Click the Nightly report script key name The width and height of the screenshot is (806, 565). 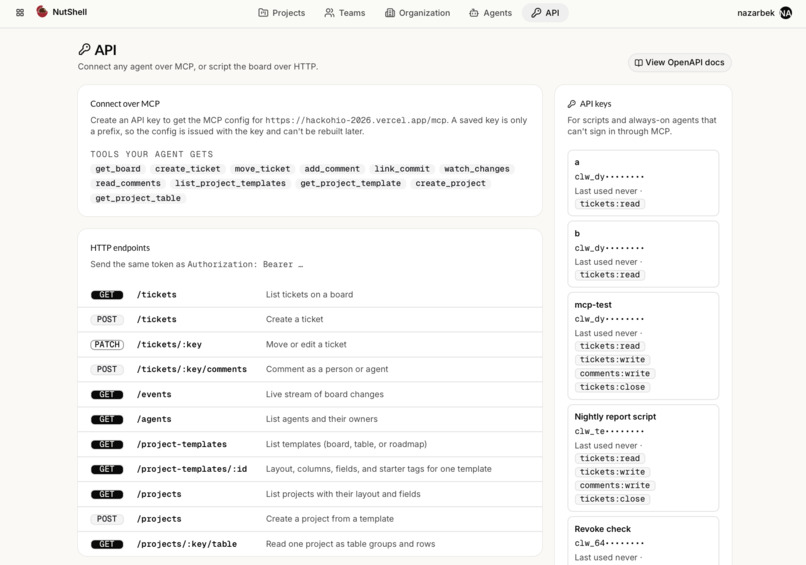[x=615, y=417]
